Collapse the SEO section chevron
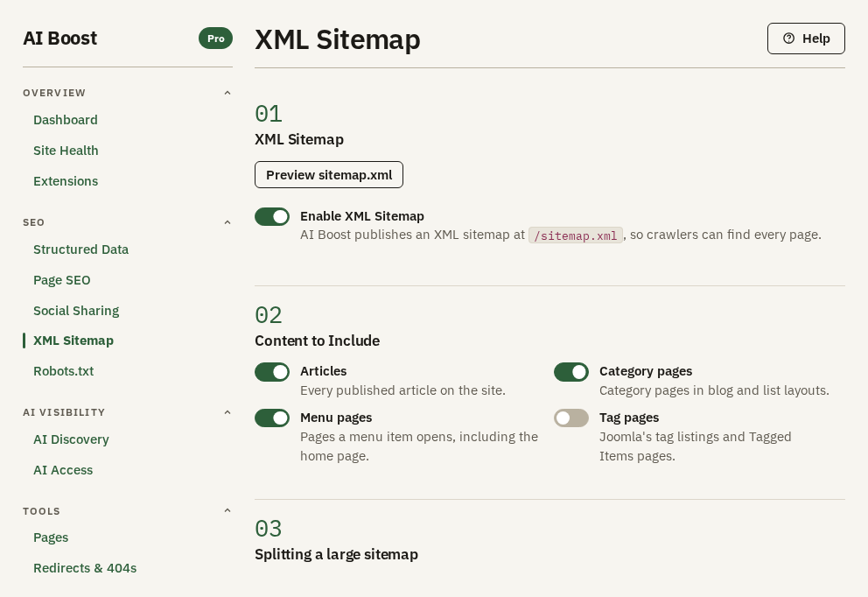The image size is (868, 597). pyautogui.click(x=227, y=222)
